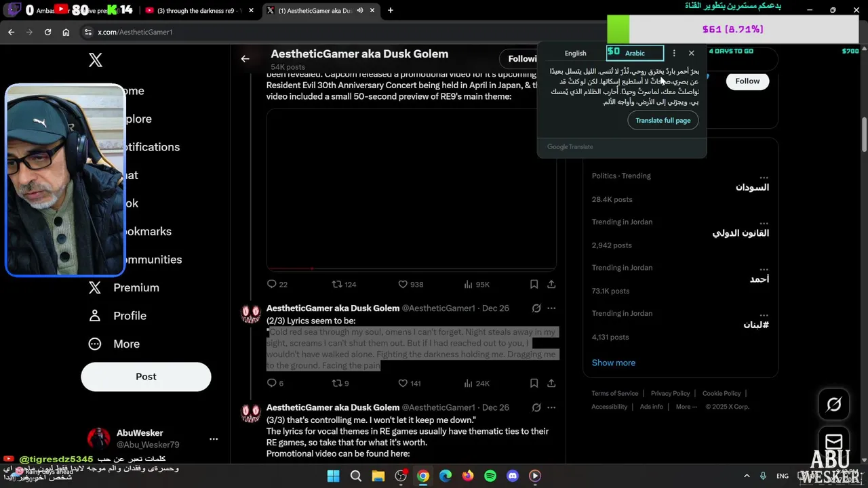Click the Follow button
The width and height of the screenshot is (868, 488).
point(747,81)
